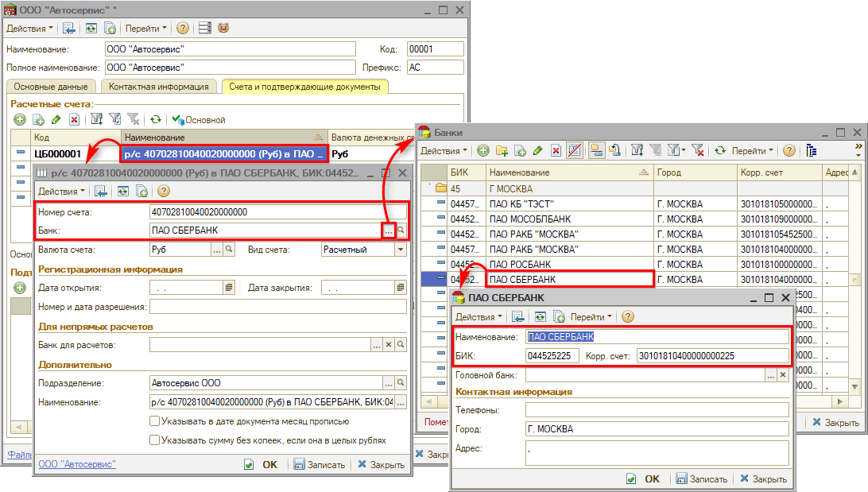Open help in the ООО Автосервис toolbar
This screenshot has height=492, width=868.
pos(183,29)
